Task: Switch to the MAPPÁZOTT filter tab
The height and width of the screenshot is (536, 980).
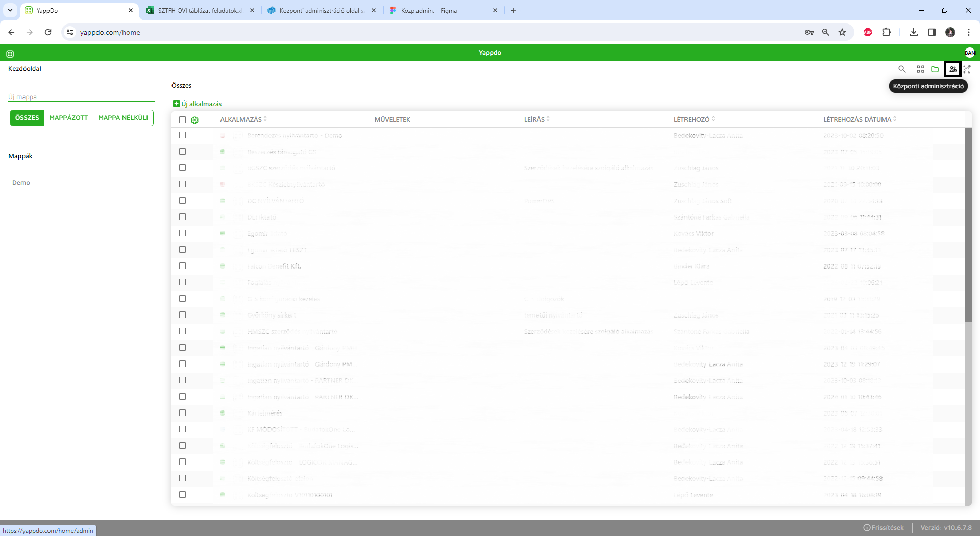Action: tap(68, 118)
